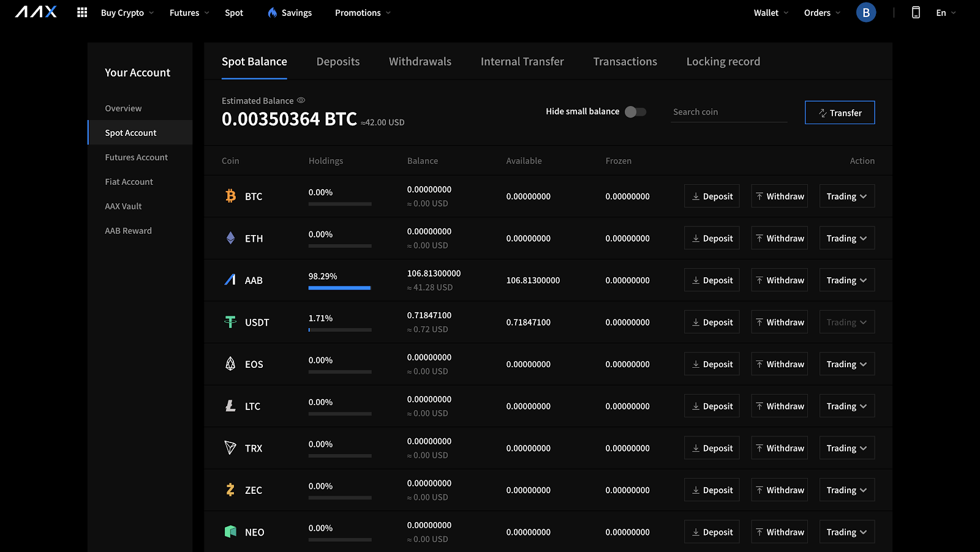Image resolution: width=980 pixels, height=552 pixels.
Task: Withdraw AAB
Action: coord(780,280)
